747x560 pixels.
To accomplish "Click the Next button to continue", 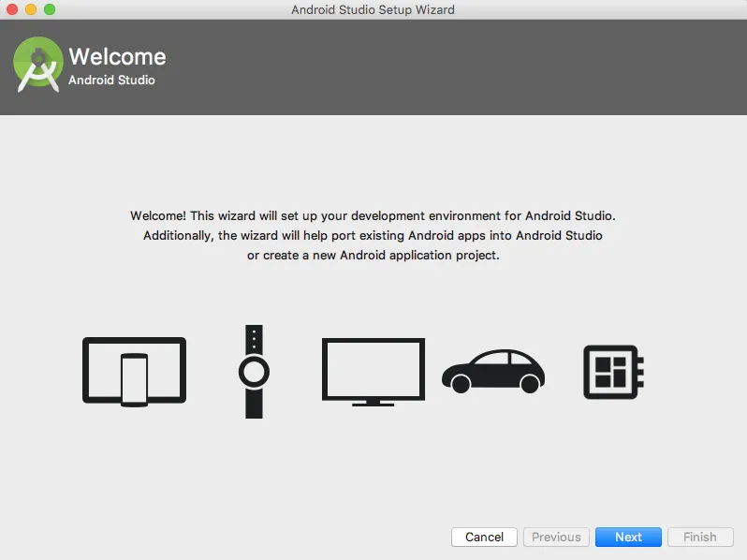I will pos(628,537).
